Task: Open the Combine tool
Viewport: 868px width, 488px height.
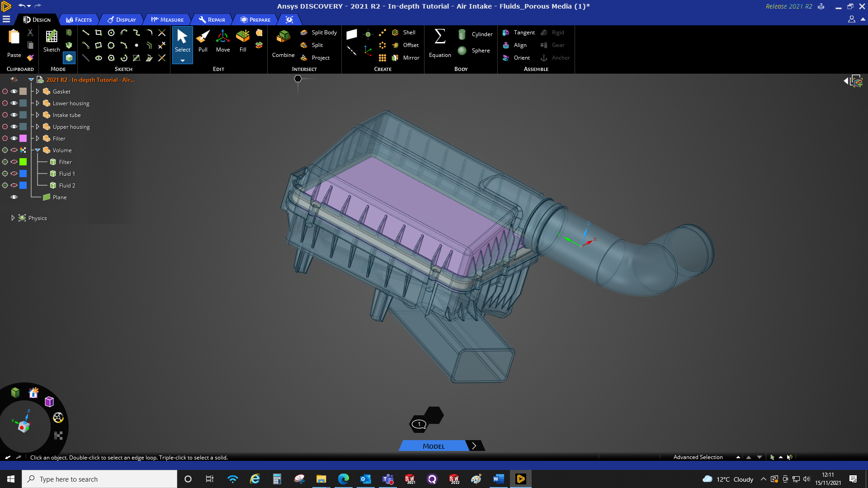Action: 283,44
